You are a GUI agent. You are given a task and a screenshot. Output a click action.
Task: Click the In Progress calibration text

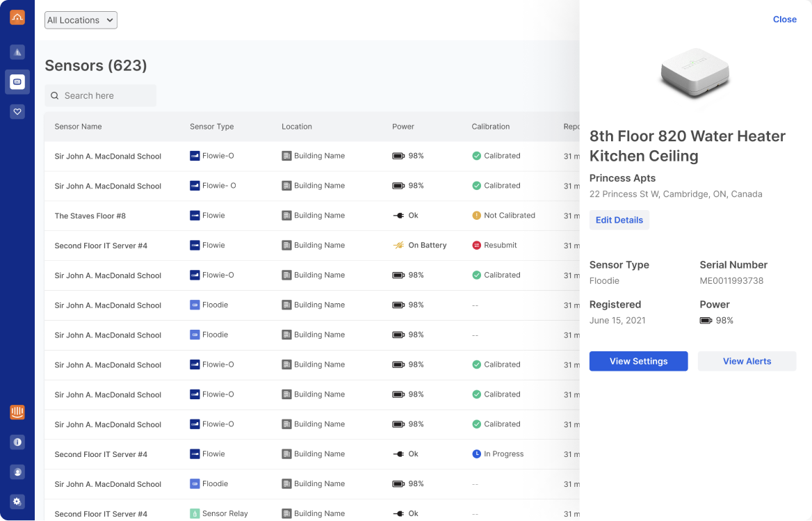(x=504, y=454)
